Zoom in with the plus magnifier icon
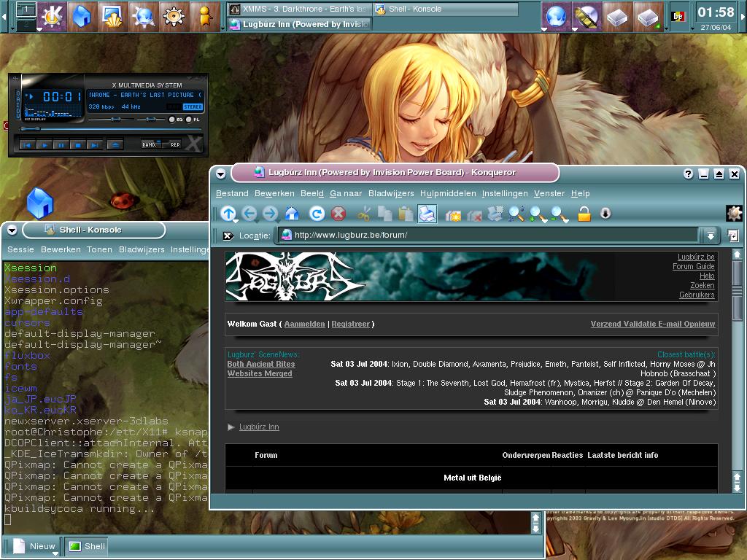Image resolution: width=747 pixels, height=560 pixels. pyautogui.click(x=538, y=214)
